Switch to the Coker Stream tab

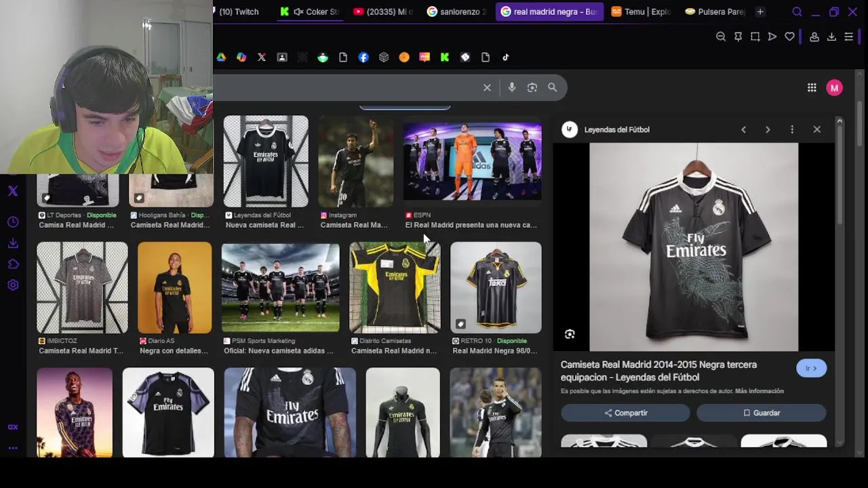309,12
